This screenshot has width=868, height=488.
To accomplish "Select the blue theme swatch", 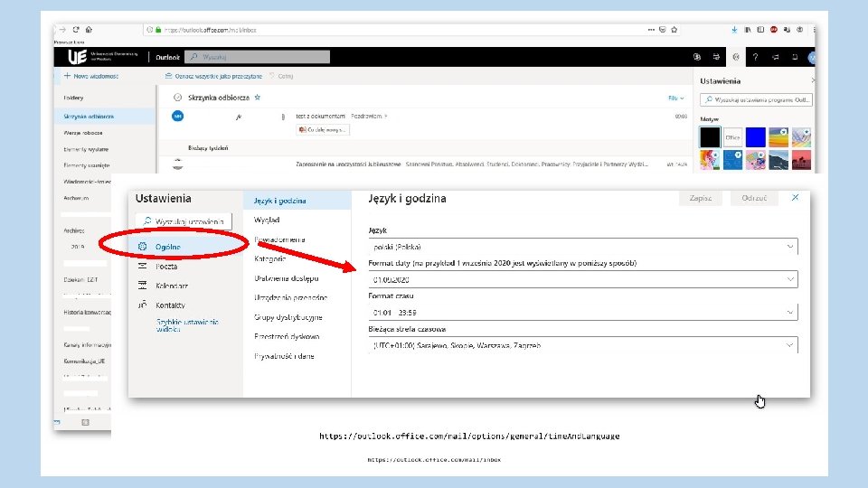I will (x=755, y=136).
